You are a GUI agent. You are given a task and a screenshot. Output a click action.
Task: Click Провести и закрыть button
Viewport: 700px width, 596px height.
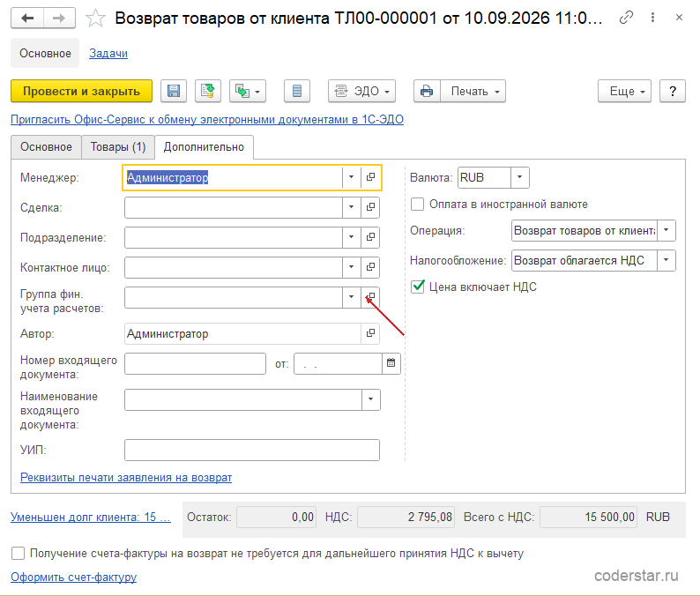click(x=82, y=91)
